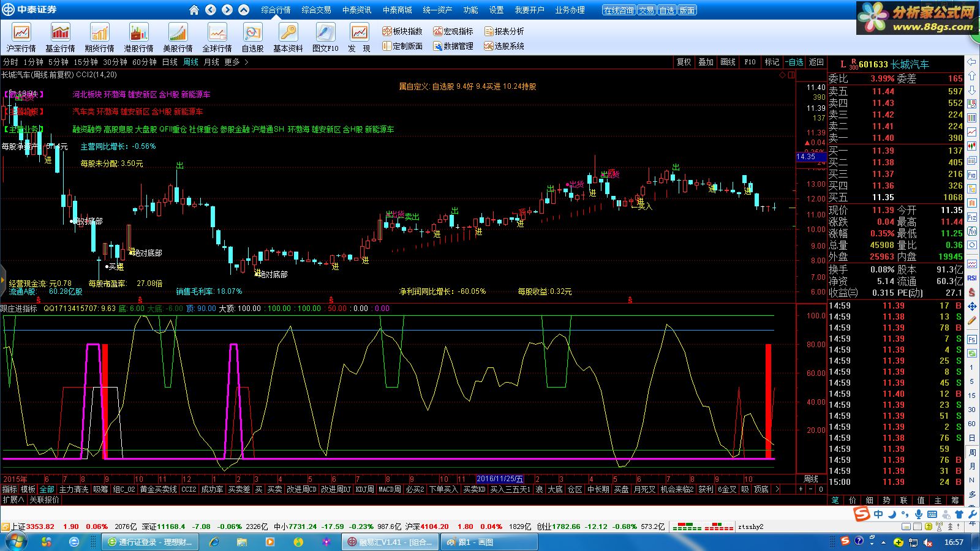
Task: Open the 全球行情 global quotes icon
Action: tap(217, 38)
